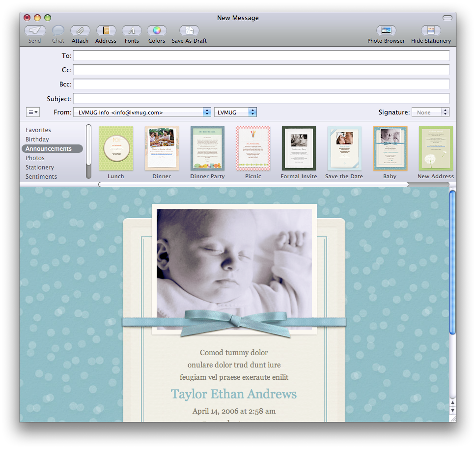Image resolution: width=476 pixels, height=449 pixels.
Task: Switch to the Photos category
Action: pos(35,158)
